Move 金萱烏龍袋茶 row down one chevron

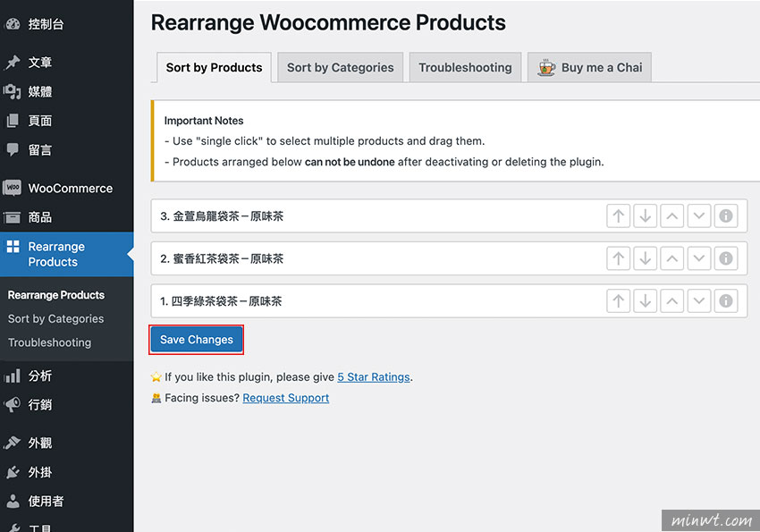click(699, 216)
